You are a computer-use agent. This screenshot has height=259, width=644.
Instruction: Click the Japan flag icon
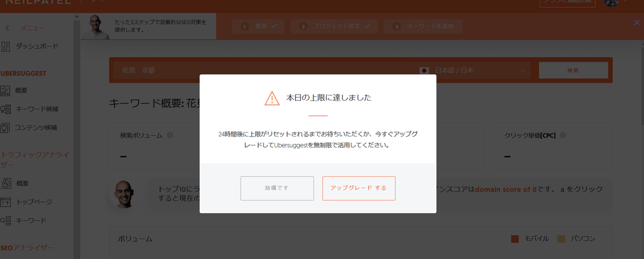coord(424,70)
